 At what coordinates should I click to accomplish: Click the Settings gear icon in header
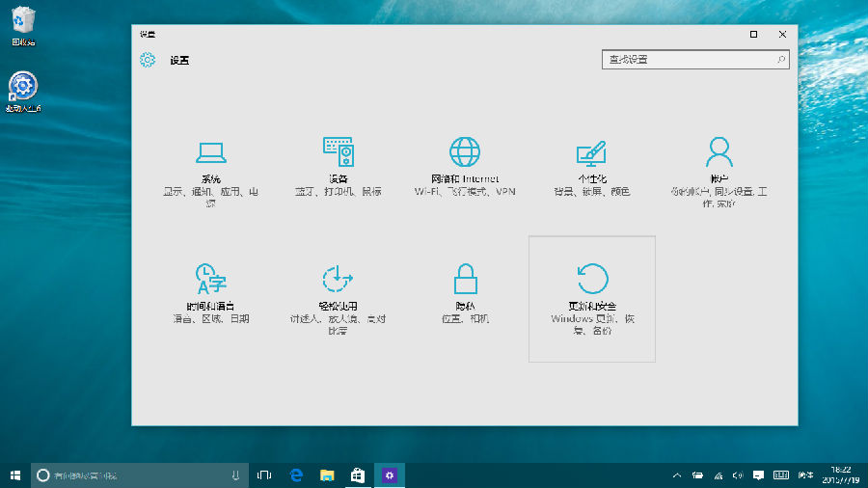[148, 60]
